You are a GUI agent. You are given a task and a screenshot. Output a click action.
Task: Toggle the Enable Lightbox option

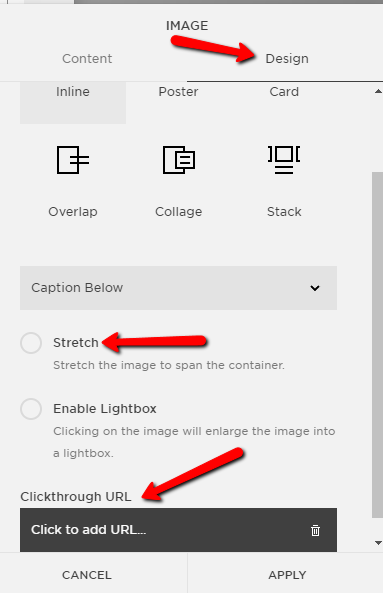click(31, 409)
